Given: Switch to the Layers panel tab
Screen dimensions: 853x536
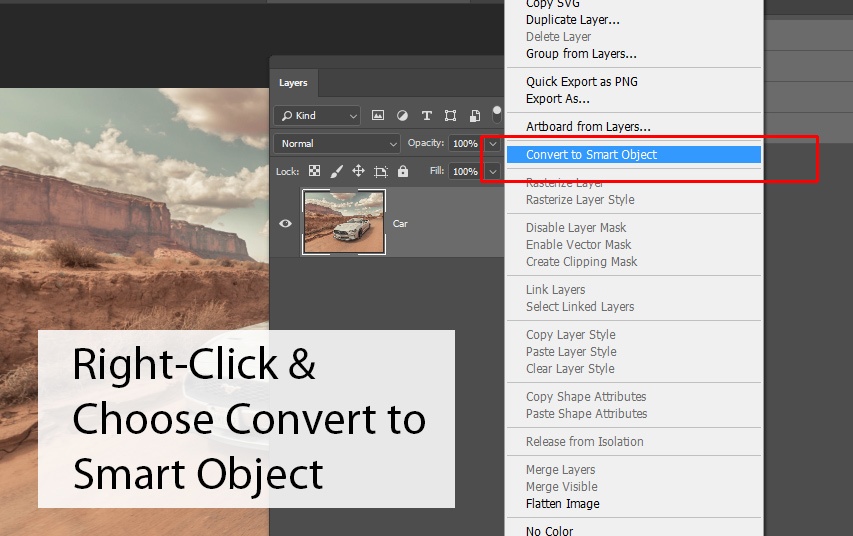Looking at the screenshot, I should [x=293, y=83].
